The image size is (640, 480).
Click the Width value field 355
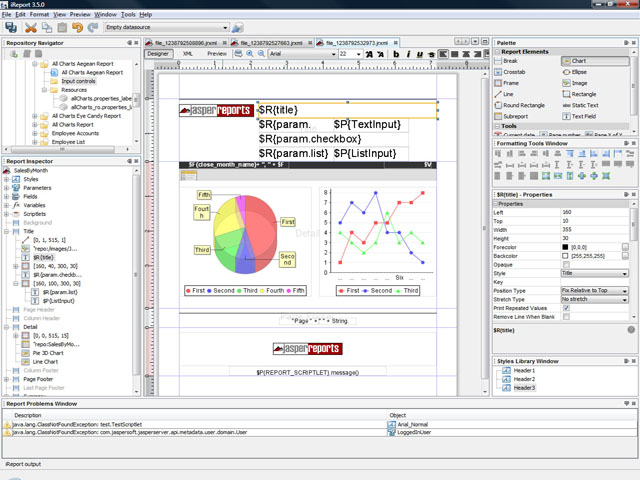pos(595,229)
